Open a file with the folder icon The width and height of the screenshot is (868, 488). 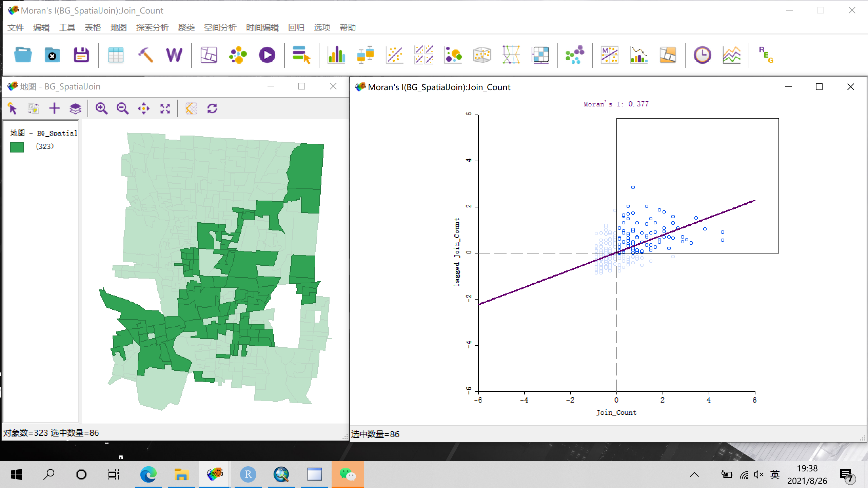pos(23,55)
